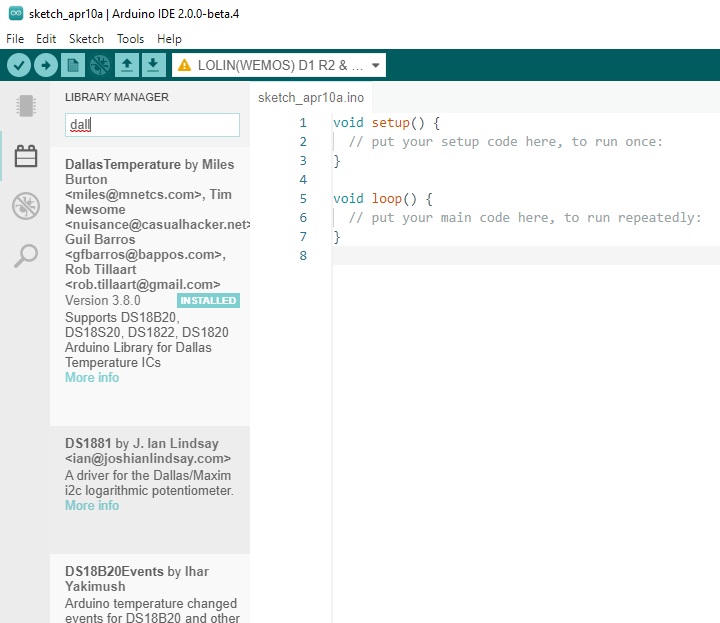
Task: Click the New sketch file icon
Action: pyautogui.click(x=73, y=65)
